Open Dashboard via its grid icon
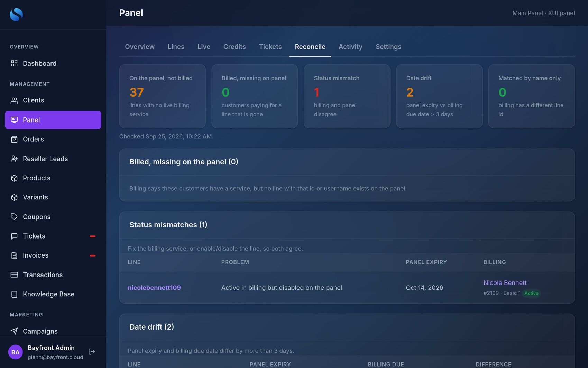588x368 pixels. tap(14, 63)
